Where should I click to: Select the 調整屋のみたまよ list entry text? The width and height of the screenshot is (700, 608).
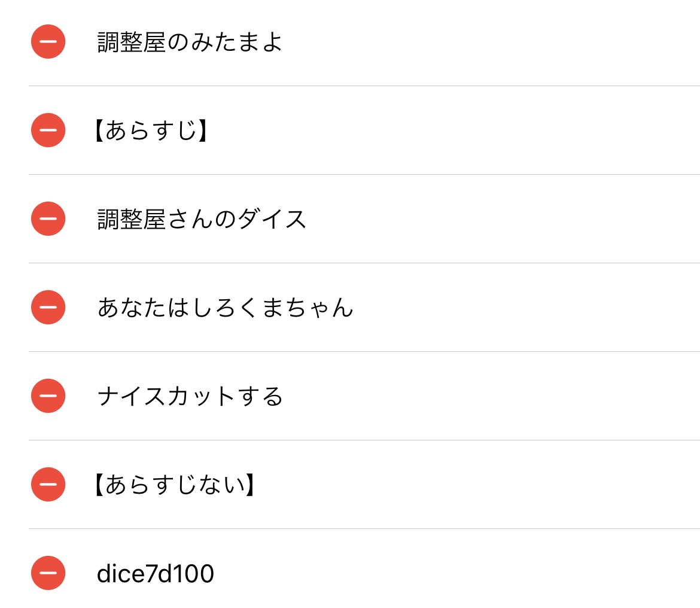(x=190, y=42)
